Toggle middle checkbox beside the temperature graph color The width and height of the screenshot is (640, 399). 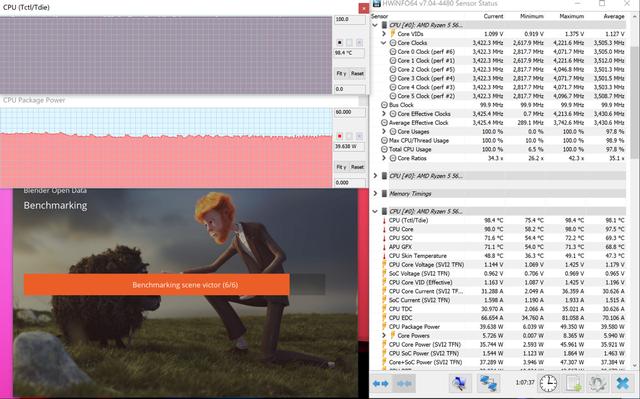[x=349, y=42]
